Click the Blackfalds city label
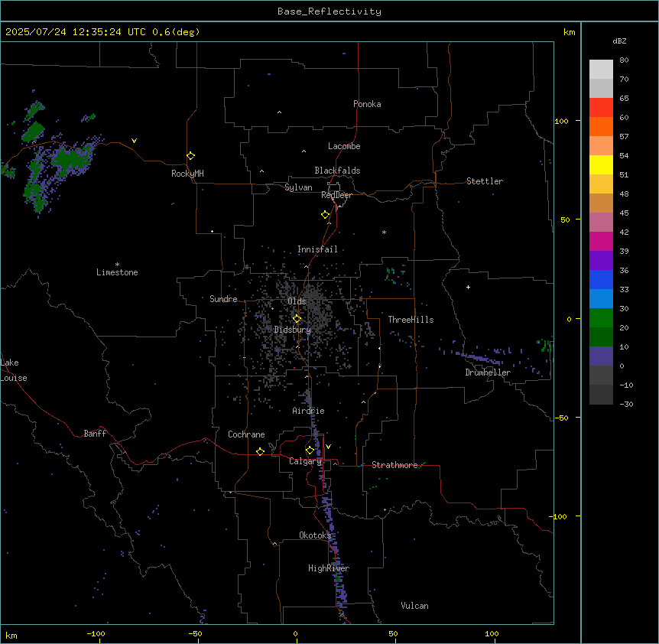Screen dimensions: 659x644 point(337,171)
